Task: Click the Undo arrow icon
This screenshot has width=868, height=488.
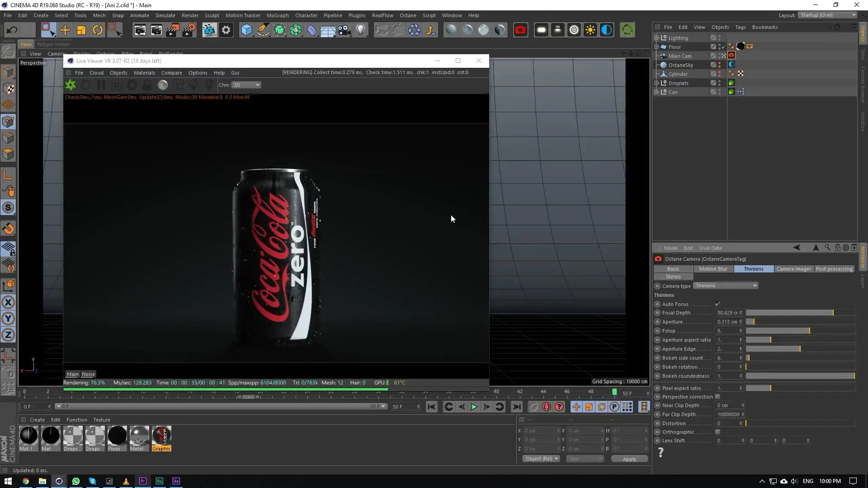Action: coord(12,30)
